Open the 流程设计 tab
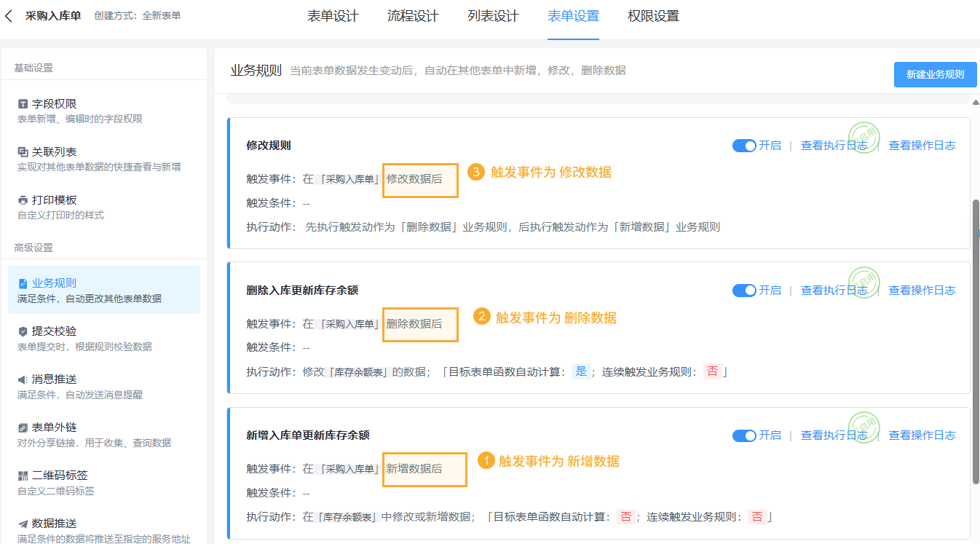Image resolution: width=980 pixels, height=544 pixels. click(413, 16)
